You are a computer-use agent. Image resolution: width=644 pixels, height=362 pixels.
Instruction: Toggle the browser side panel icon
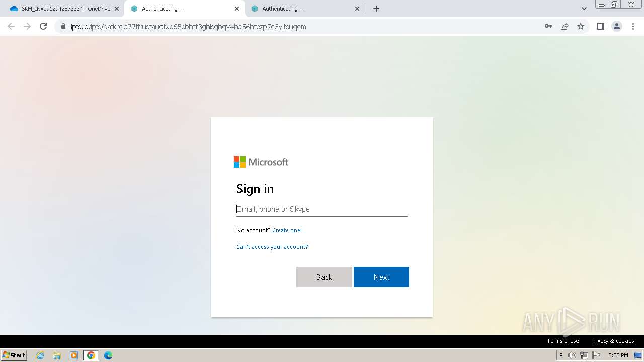(x=600, y=27)
